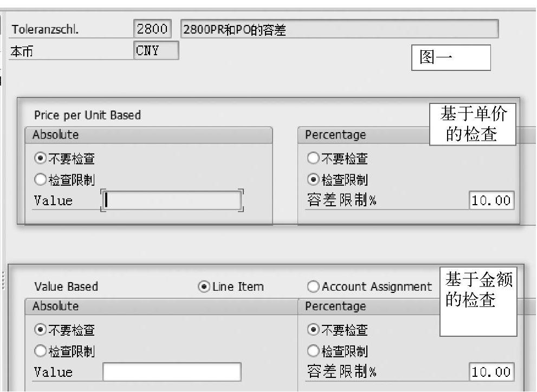Select 检查限制 under Value Based Absolute
537x392 pixels.
[x=40, y=351]
